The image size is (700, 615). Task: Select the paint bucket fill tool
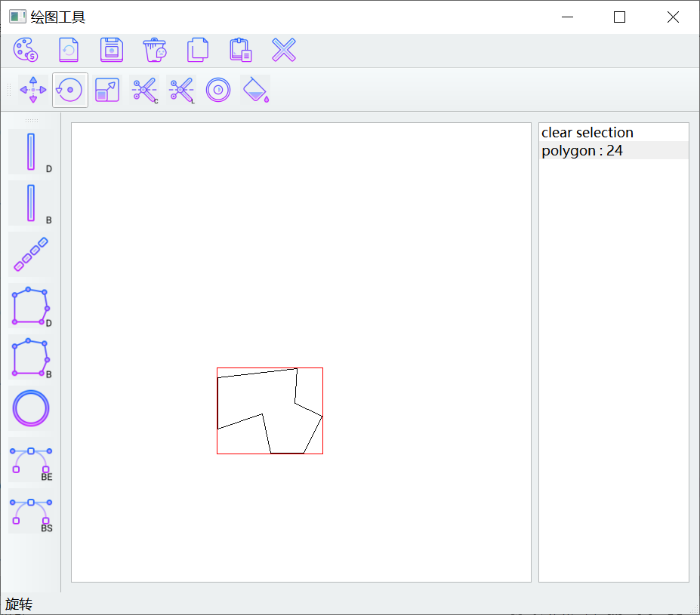tap(255, 90)
